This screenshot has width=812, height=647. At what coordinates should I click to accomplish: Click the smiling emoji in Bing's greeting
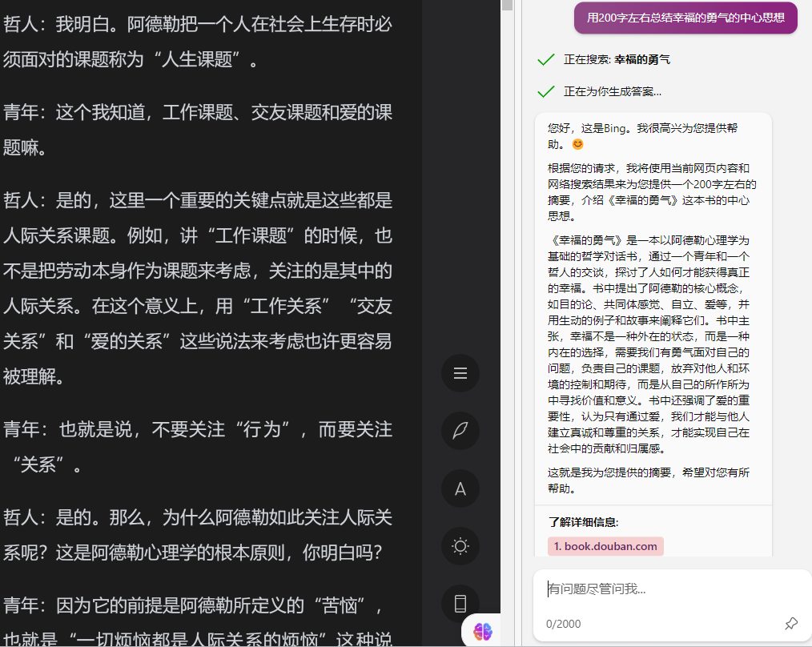tap(577, 144)
